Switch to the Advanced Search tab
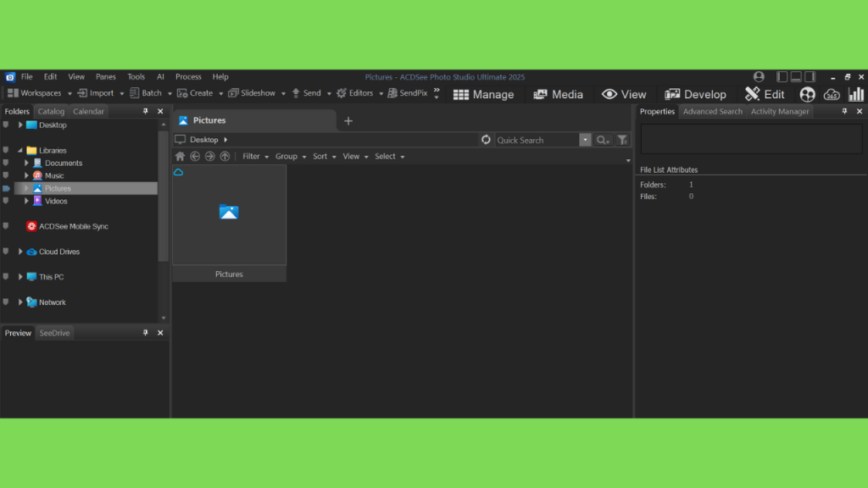Image resolution: width=868 pixels, height=488 pixels. click(712, 111)
